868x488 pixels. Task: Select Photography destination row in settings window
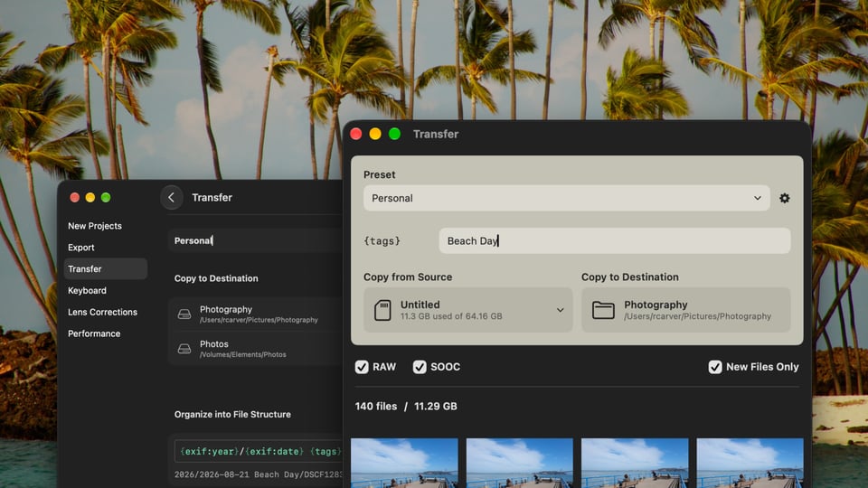(256, 314)
